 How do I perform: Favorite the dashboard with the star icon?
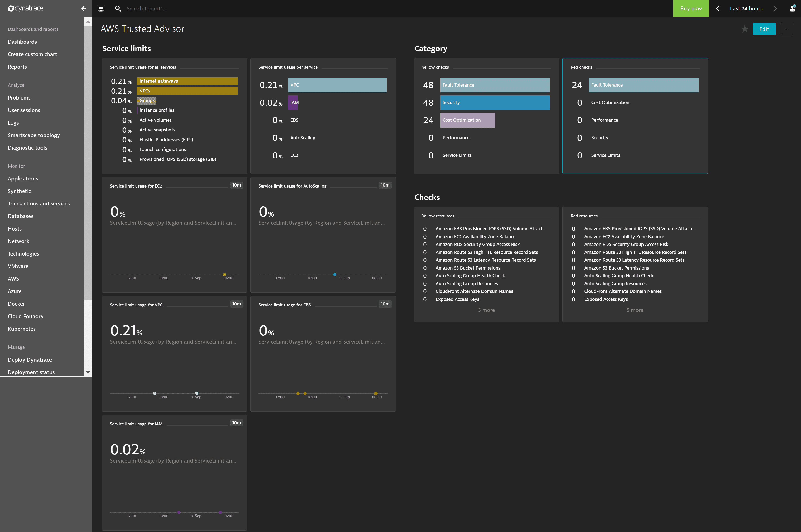(744, 29)
